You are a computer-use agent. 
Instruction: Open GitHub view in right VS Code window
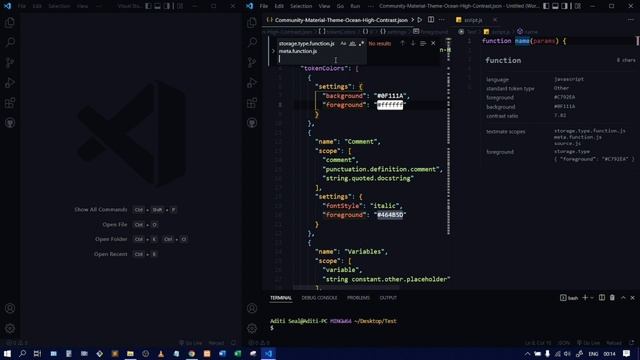click(252, 122)
